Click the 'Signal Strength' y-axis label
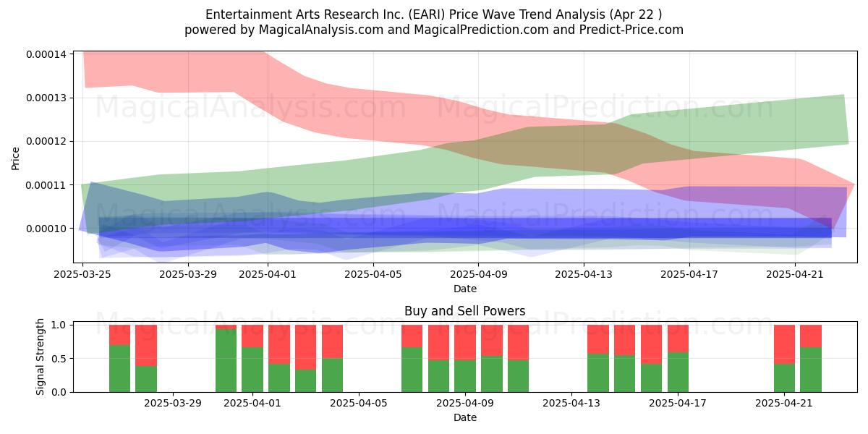 (x=41, y=356)
